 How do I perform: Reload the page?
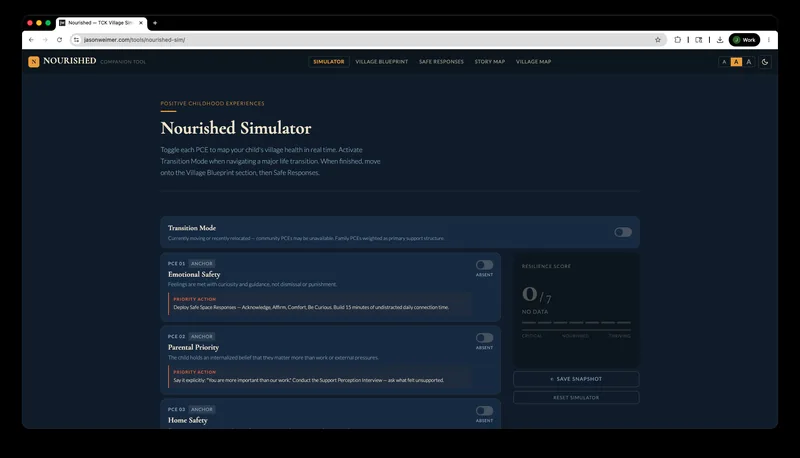tap(59, 40)
